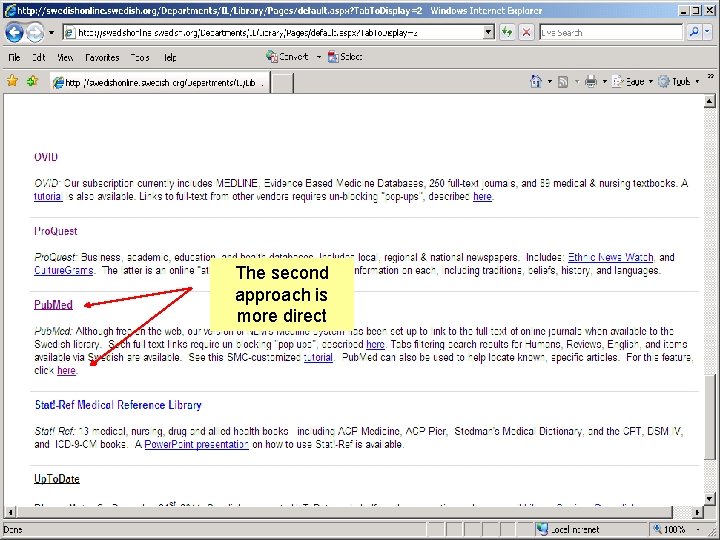
Task: Open the Favorites menu
Action: coord(102,57)
